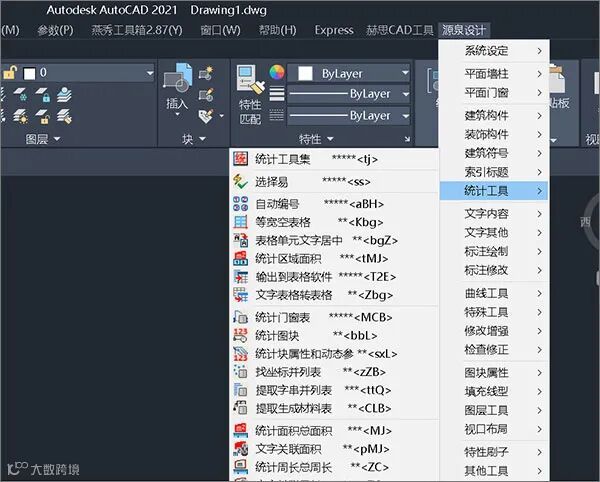600x482 pixels.
Task: Click the white layer color swatch beside 0
Action: click(x=29, y=73)
